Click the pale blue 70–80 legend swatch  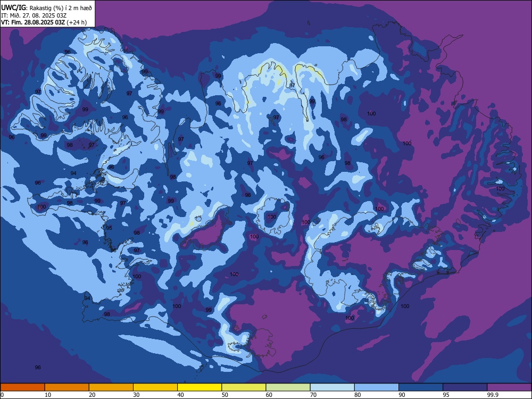tap(332, 387)
